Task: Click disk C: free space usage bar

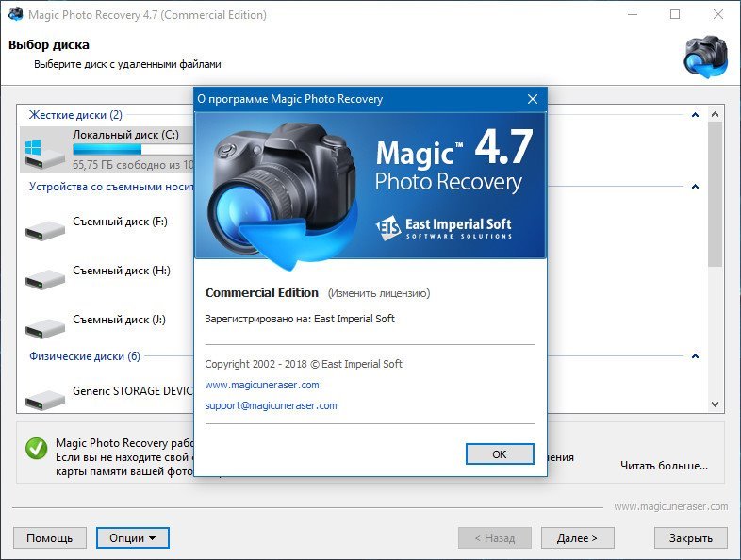Action: (x=133, y=149)
